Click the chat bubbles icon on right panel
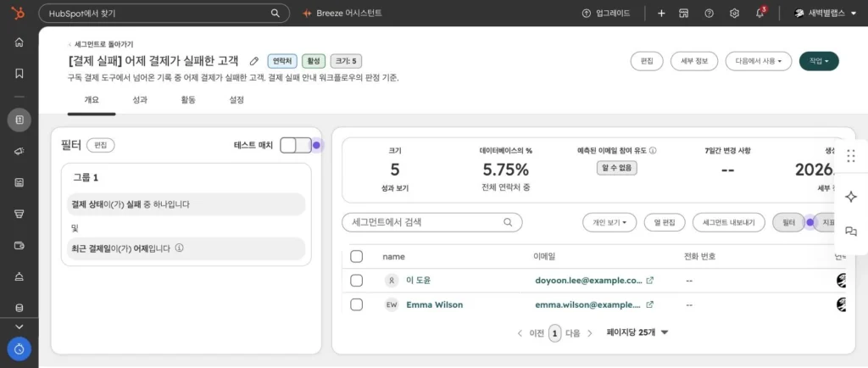This screenshot has width=868, height=368. click(x=851, y=231)
